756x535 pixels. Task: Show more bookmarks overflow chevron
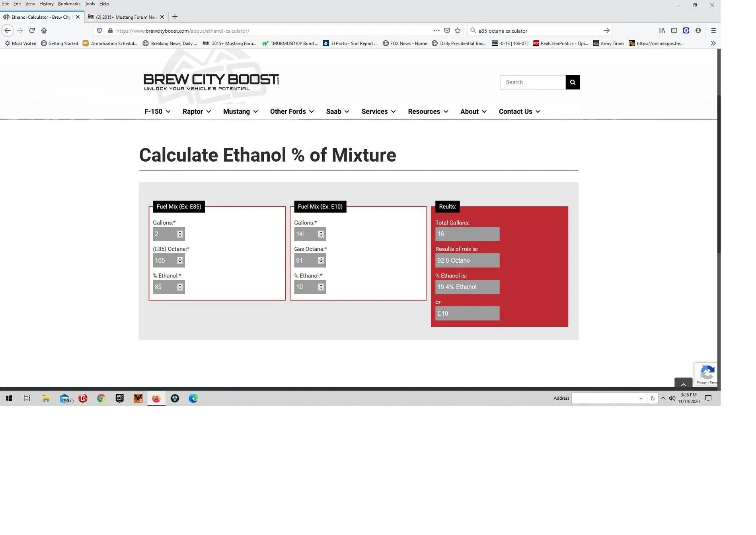(713, 43)
